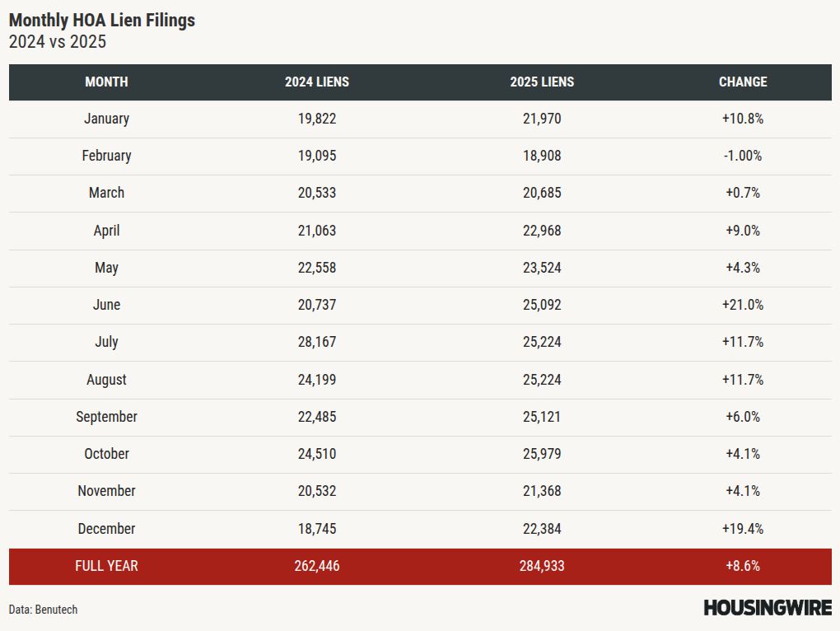Image resolution: width=840 pixels, height=631 pixels.
Task: Click June's +21.0% change cell
Action: (742, 305)
